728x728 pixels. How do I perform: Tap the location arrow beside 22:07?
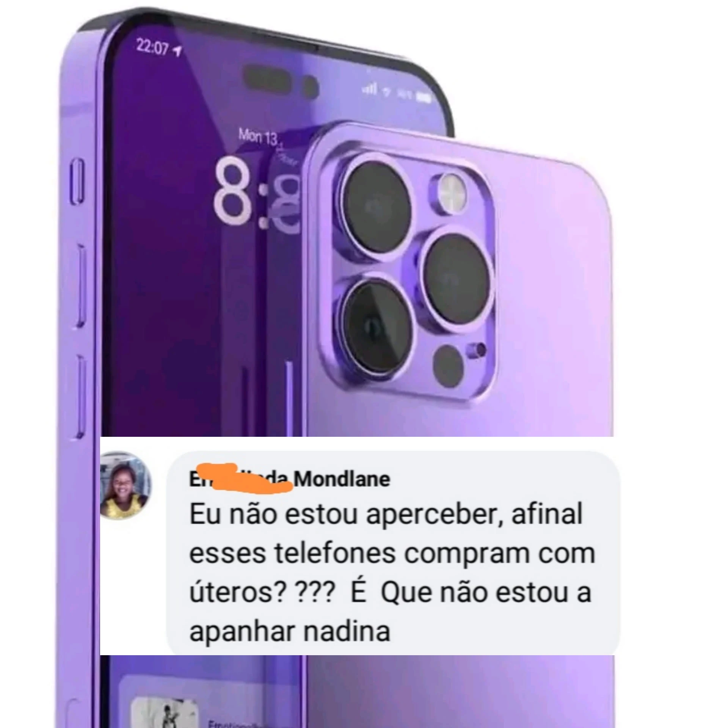point(177,50)
